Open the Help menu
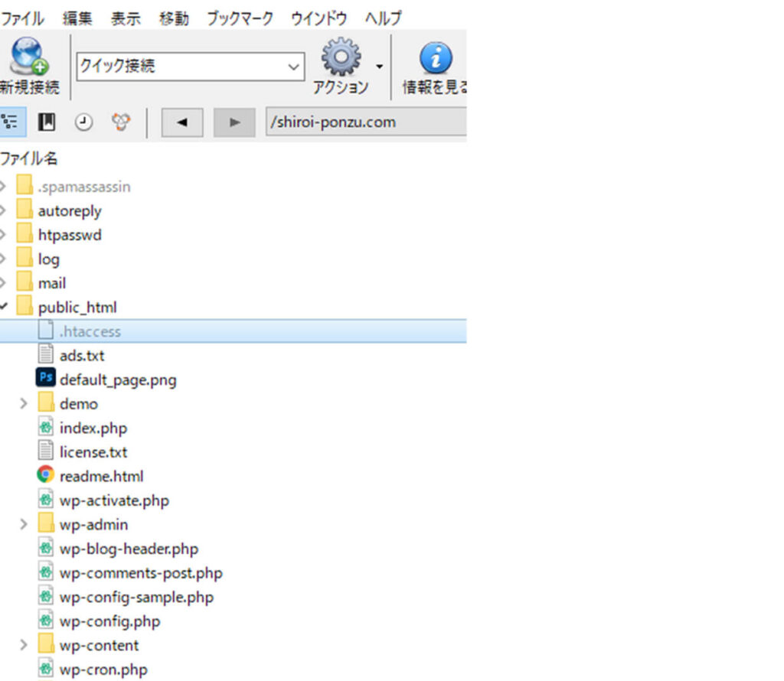 383,18
